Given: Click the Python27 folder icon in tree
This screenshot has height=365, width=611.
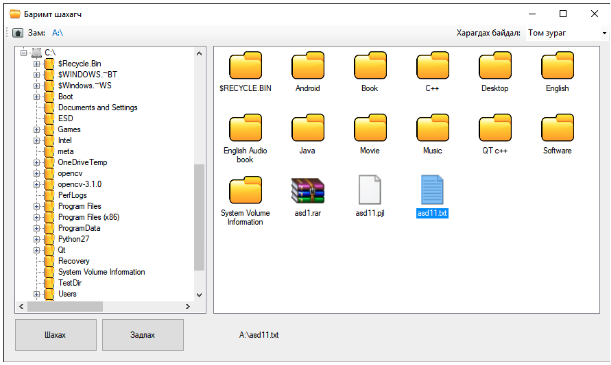Looking at the screenshot, I should tap(49, 239).
